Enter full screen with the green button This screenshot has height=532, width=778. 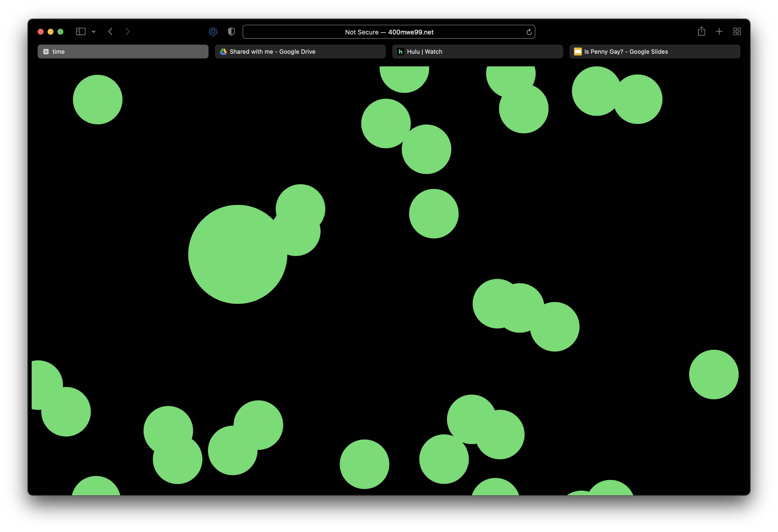click(61, 31)
